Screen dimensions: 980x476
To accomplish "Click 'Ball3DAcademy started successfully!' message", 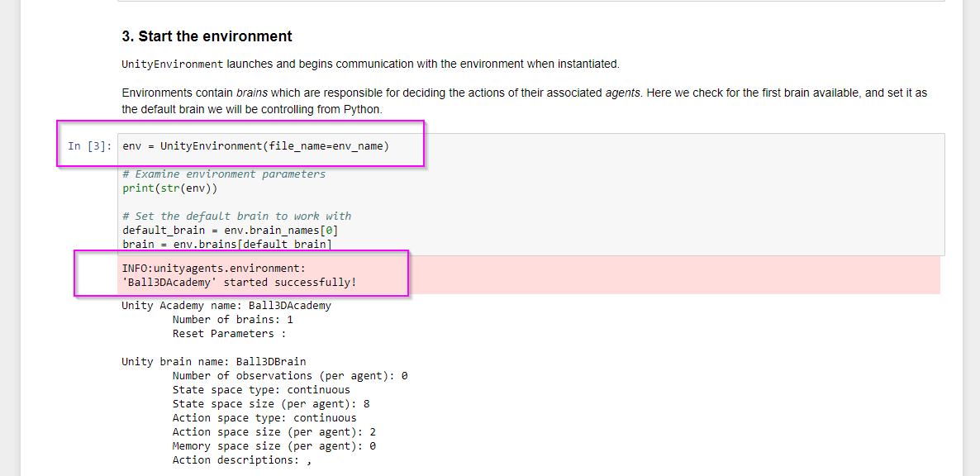I will coord(239,283).
